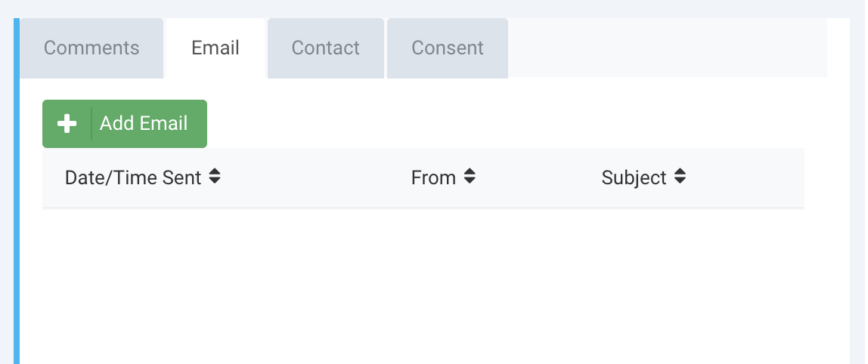
Task: Select the Email tab
Action: 215,48
